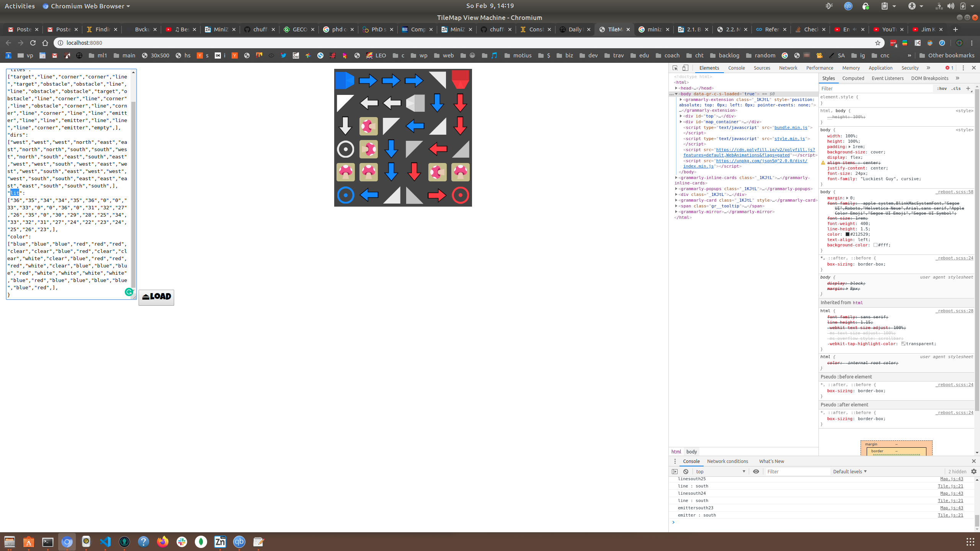
Task: Click the console Filter input
Action: pyautogui.click(x=797, y=471)
